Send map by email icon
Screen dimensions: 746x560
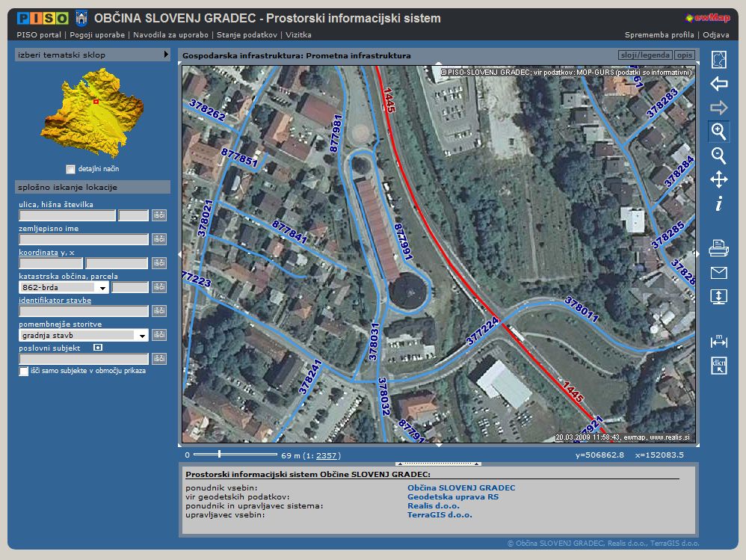tap(718, 272)
